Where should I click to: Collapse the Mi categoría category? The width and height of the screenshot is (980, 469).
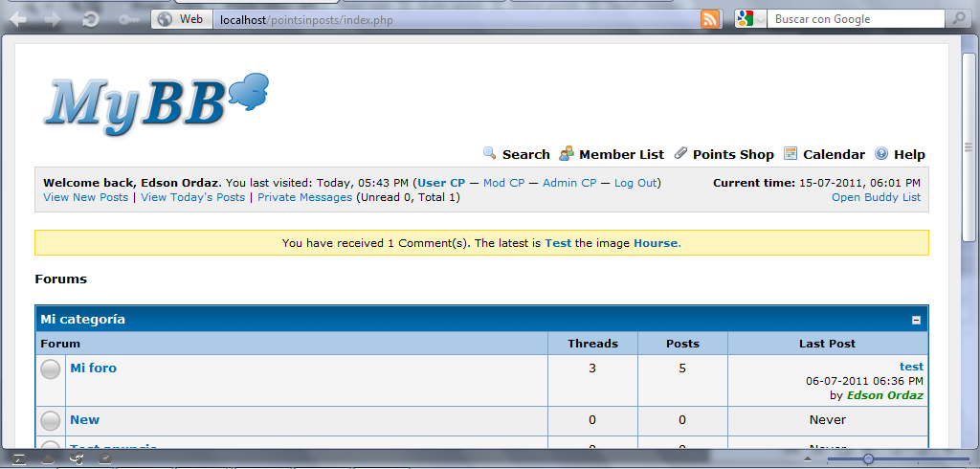click(x=916, y=321)
